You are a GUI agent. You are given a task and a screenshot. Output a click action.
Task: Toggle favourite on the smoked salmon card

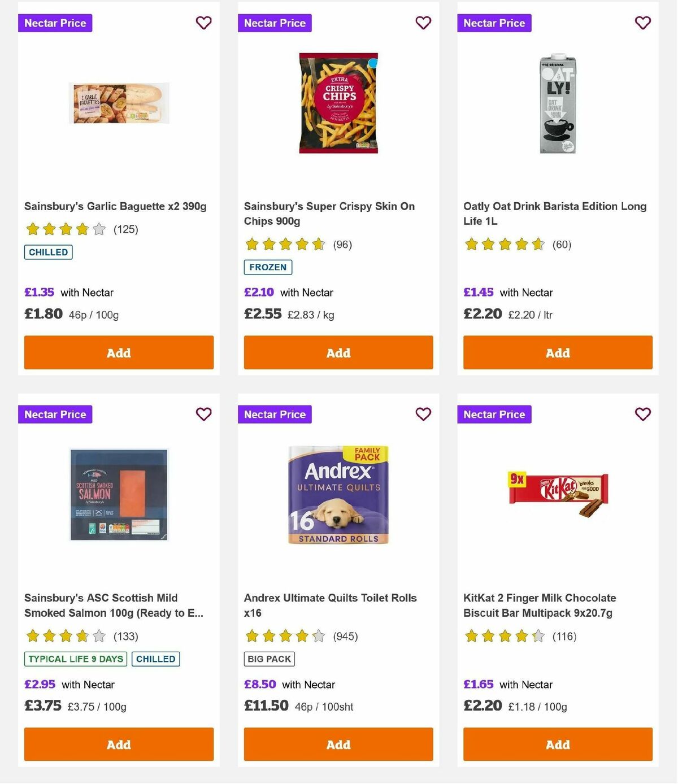pyautogui.click(x=203, y=414)
